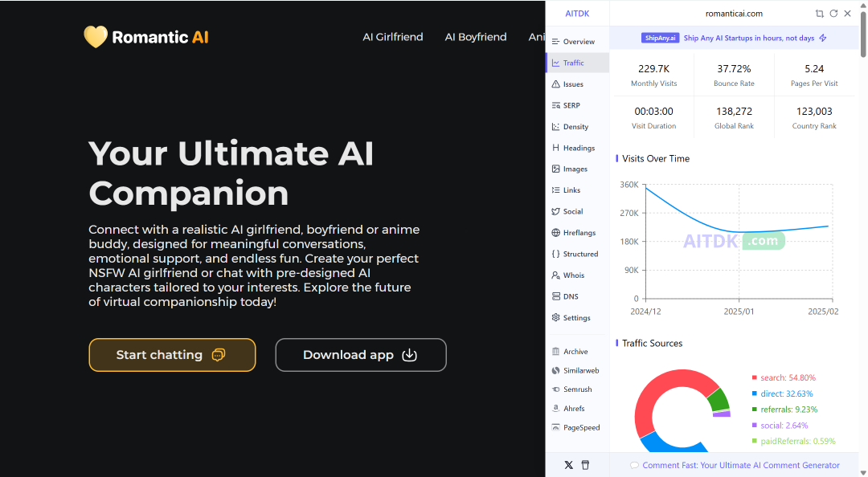
Task: Switch to the SERP section
Action: pyautogui.click(x=577, y=105)
